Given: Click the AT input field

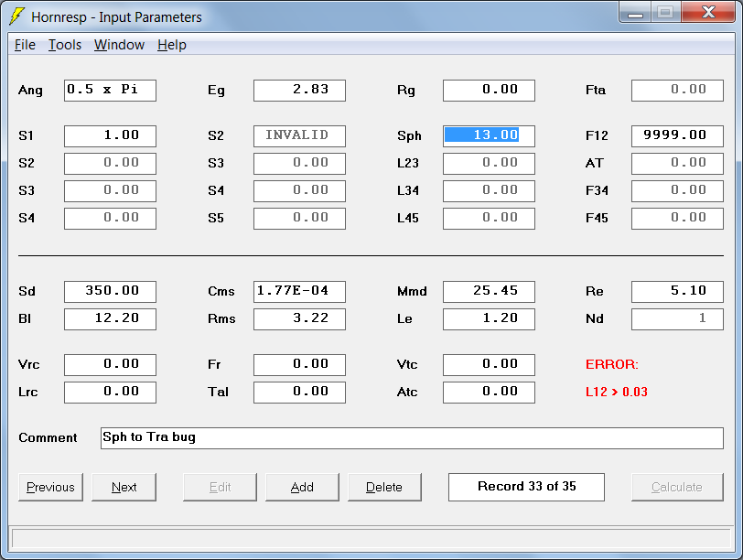Looking at the screenshot, I should (678, 164).
